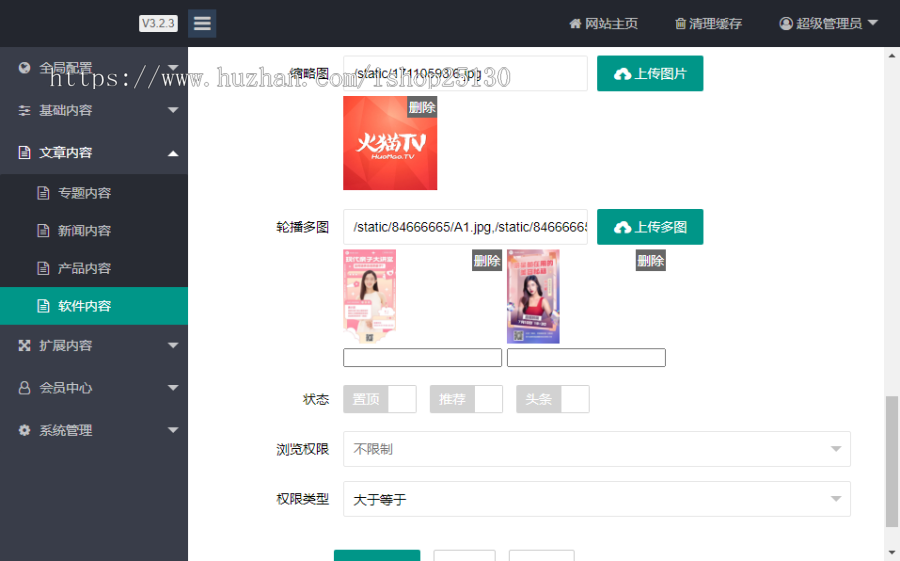The image size is (900, 561).
Task: Delete the second carousel image
Action: click(650, 261)
